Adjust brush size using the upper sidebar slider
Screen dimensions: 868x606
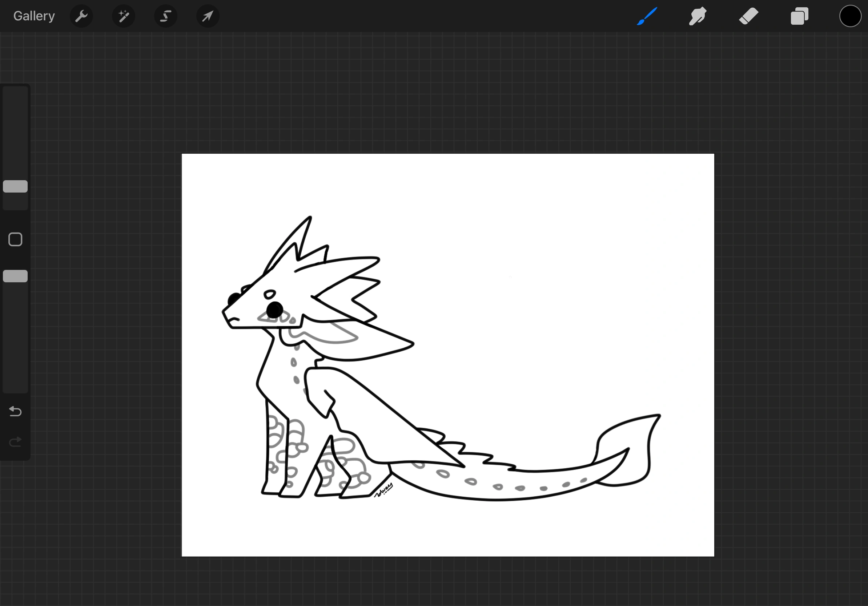click(x=15, y=186)
